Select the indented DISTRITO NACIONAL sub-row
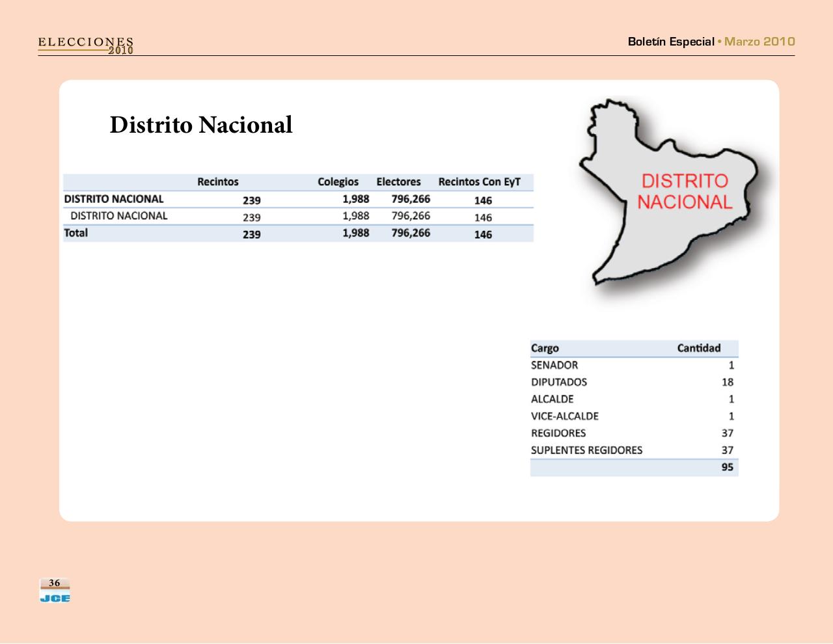833x644 pixels. pyautogui.click(x=119, y=216)
